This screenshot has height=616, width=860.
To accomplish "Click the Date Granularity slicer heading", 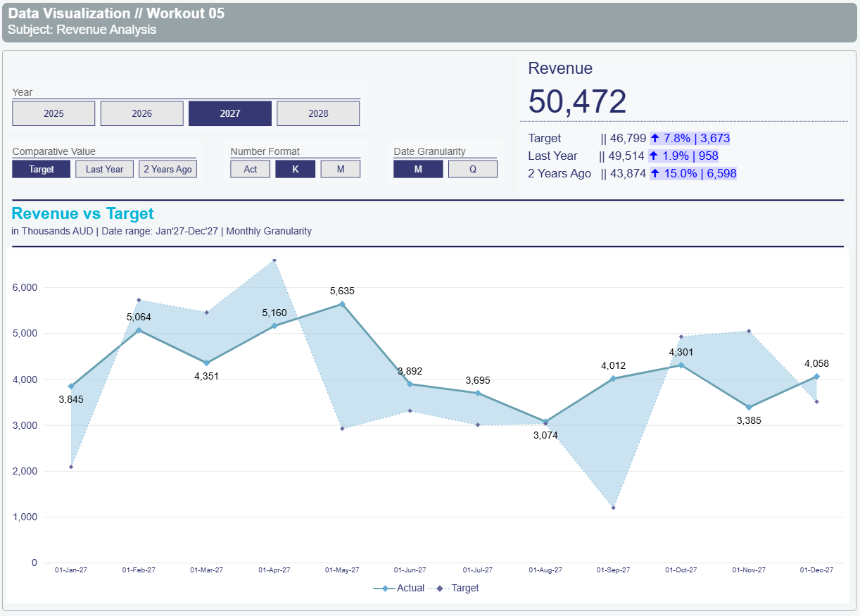I will [429, 151].
